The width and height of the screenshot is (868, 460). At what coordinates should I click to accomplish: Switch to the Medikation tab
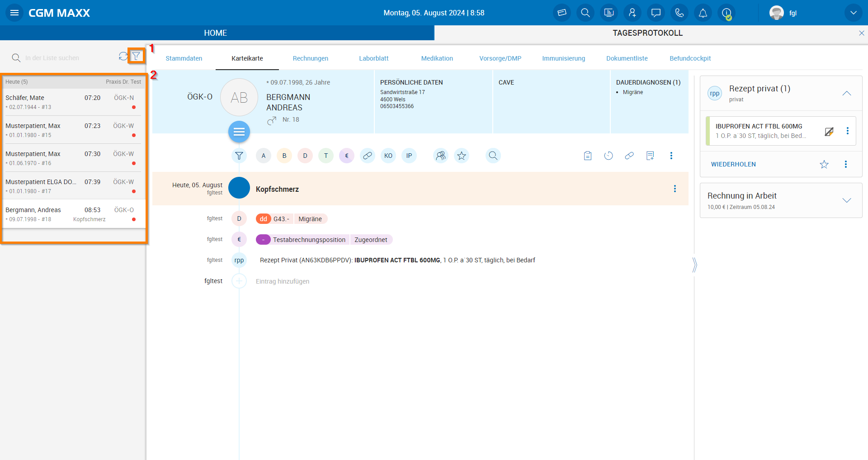[437, 58]
